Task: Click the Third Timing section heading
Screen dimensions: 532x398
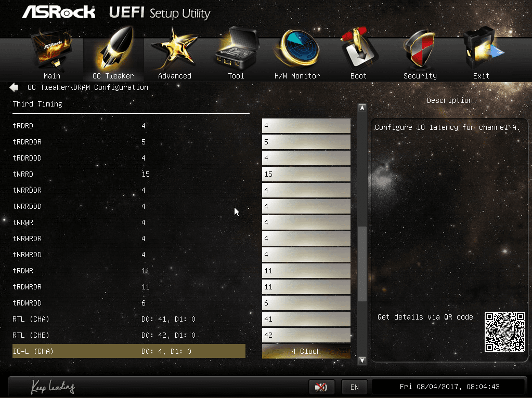Action: point(37,104)
